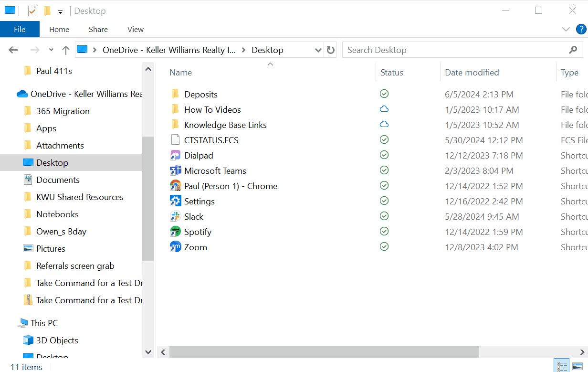Screen dimensions: 588x372
Task: Expand the address bar dropdown
Action: [318, 50]
